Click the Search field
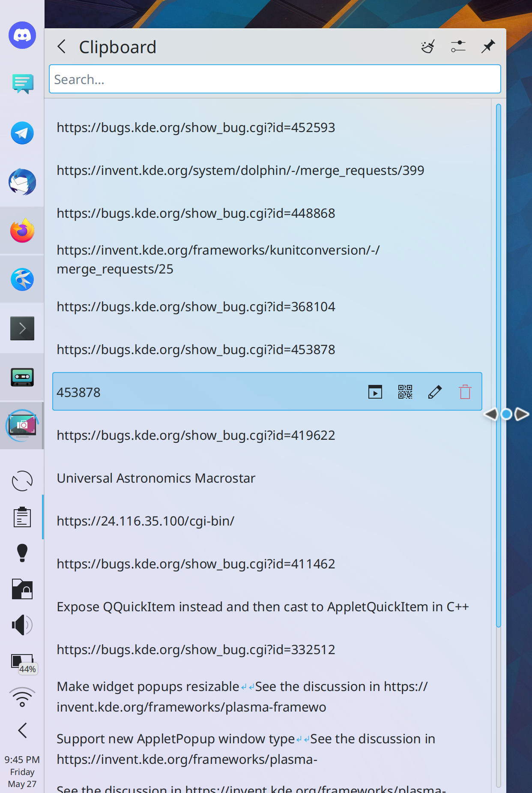This screenshot has height=793, width=532. [275, 79]
